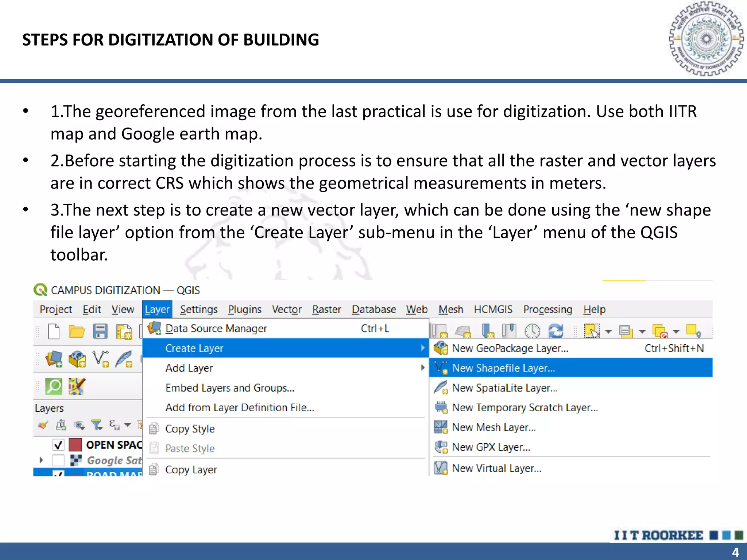Expand the Create Layer submenu arrow

[x=422, y=348]
